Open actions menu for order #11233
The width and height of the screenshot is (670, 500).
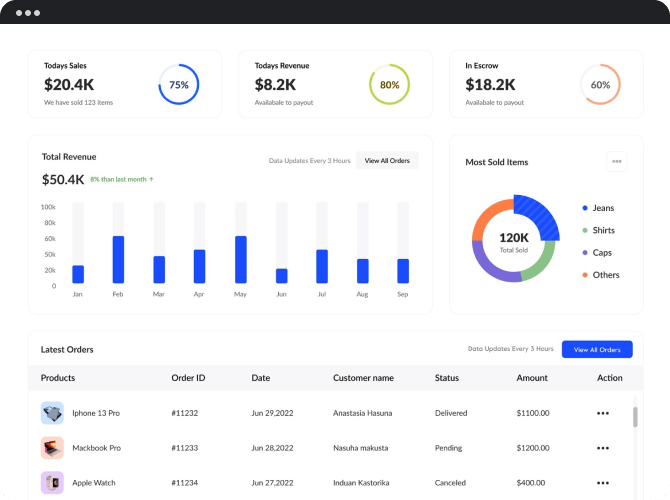tap(603, 448)
